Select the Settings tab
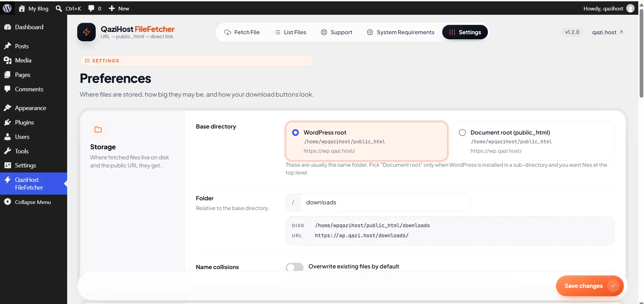 click(465, 32)
